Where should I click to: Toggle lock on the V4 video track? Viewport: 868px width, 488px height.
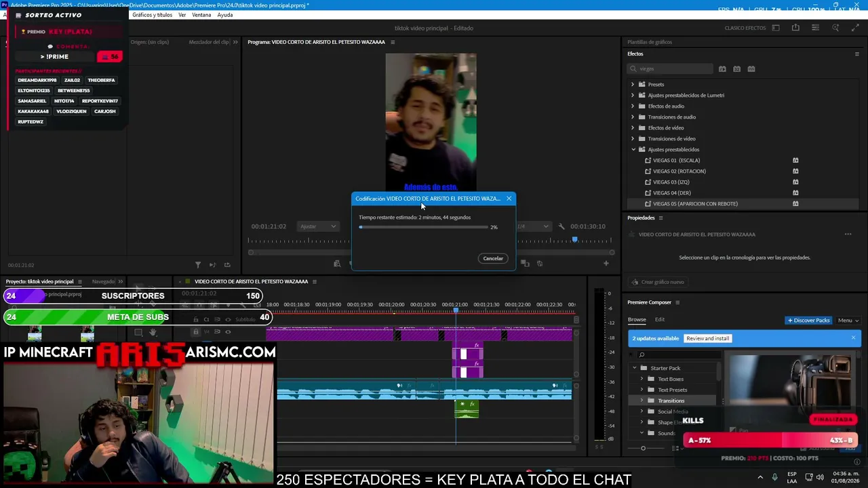pos(196,332)
